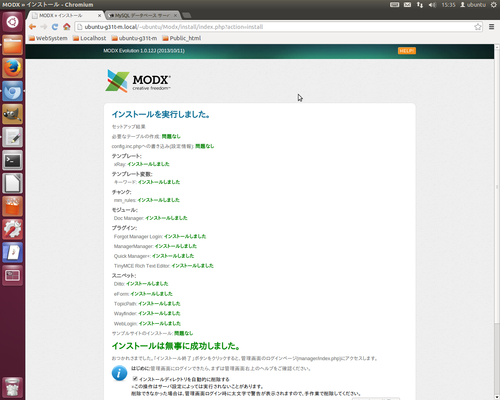Open the Files manager from launcher

pos(12,45)
